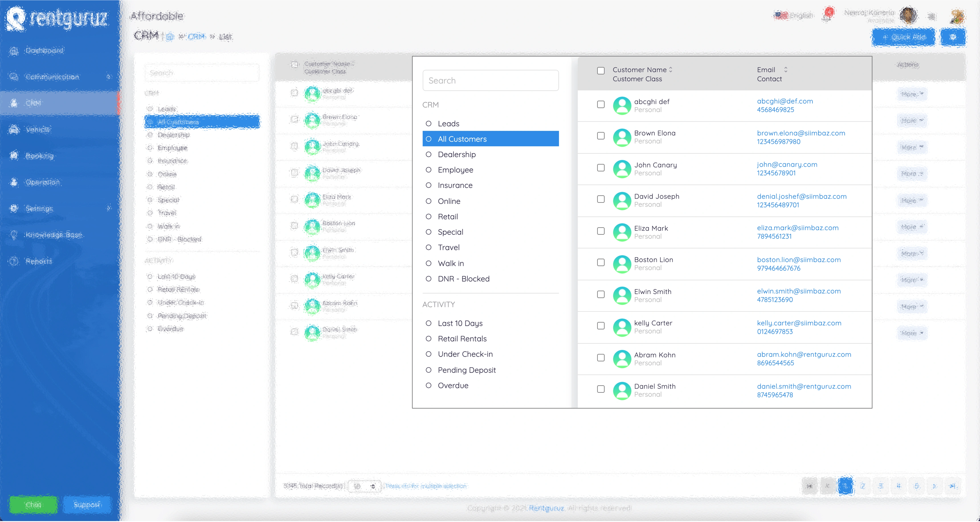Open the Reports sidebar icon

[x=14, y=261]
